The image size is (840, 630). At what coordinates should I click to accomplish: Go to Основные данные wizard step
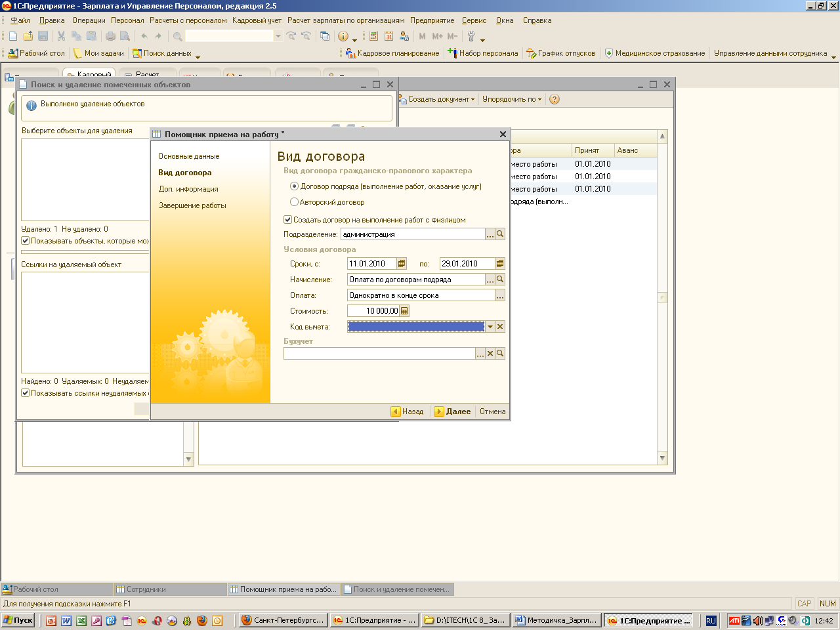click(x=189, y=156)
